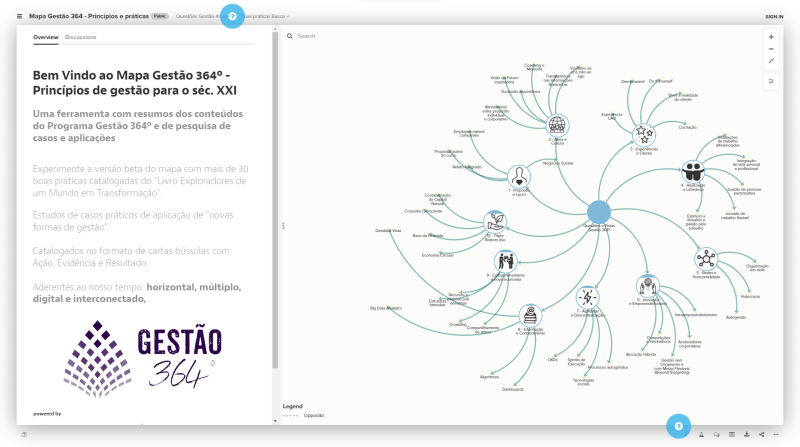800x447 pixels.
Task: Click the 'OKRs' node label
Action: [553, 360]
